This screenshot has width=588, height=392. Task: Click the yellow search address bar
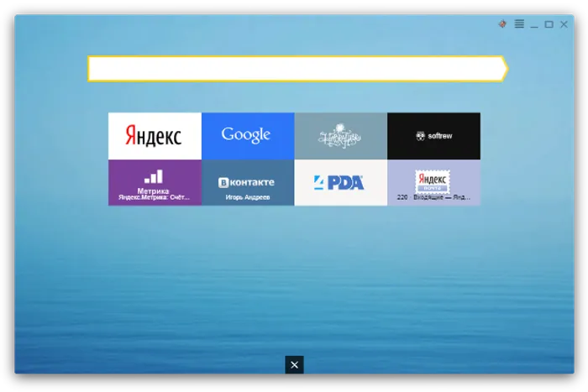click(x=297, y=69)
